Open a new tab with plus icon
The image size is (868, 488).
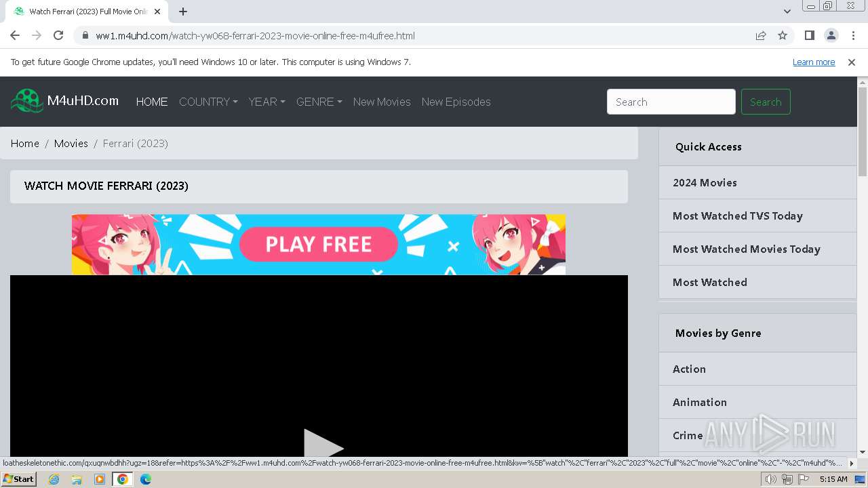click(x=183, y=12)
